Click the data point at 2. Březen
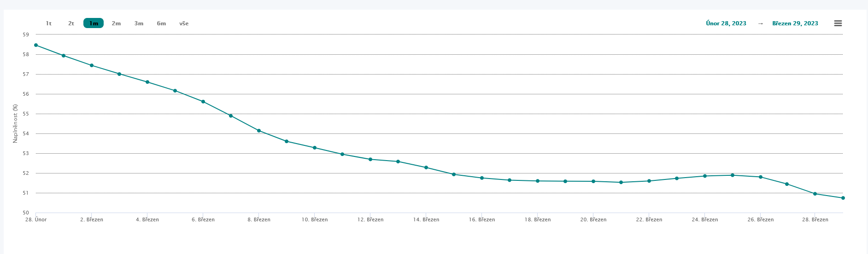Image resolution: width=868 pixels, height=254 pixels. click(92, 65)
